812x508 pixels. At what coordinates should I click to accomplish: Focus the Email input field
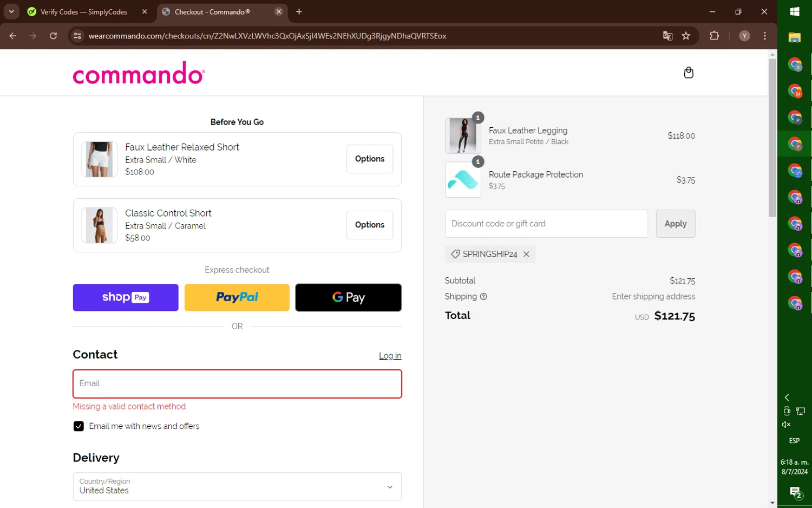tap(237, 384)
